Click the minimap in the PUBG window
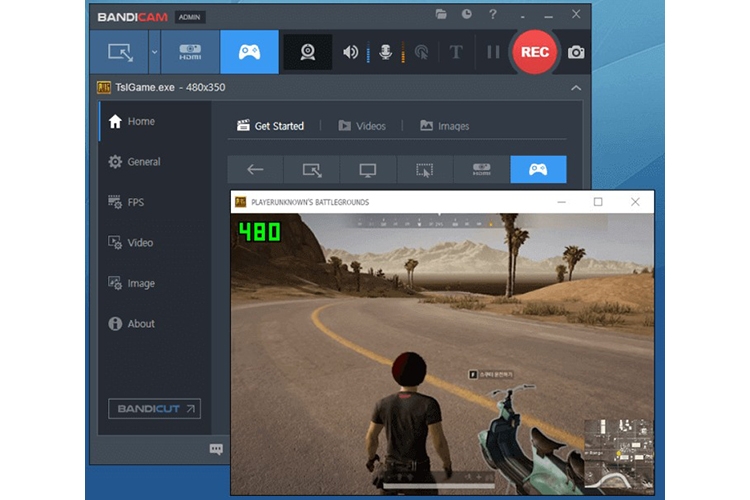This screenshot has width=750, height=500. [x=618, y=454]
